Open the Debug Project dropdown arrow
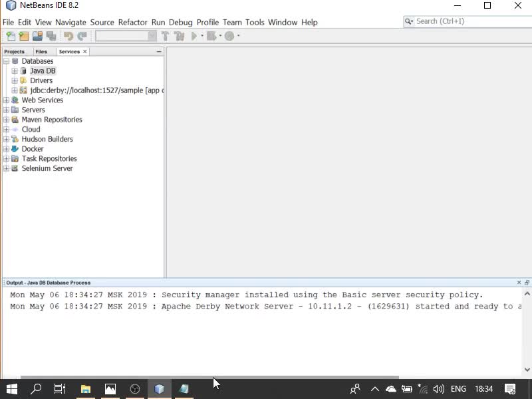This screenshot has height=399, width=532. coord(220,36)
